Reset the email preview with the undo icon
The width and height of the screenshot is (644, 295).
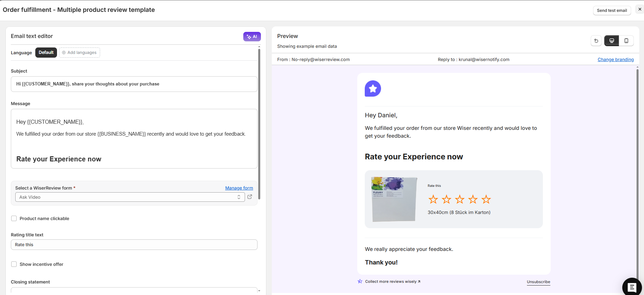pos(596,41)
